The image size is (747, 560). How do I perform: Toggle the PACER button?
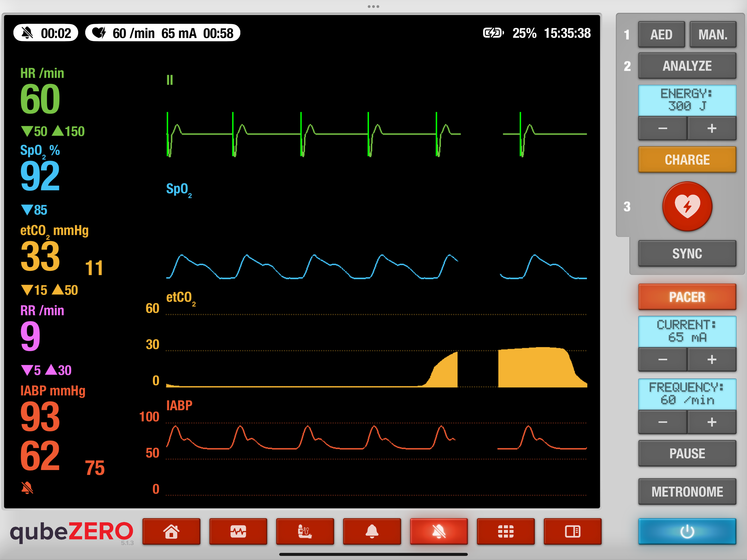click(687, 297)
